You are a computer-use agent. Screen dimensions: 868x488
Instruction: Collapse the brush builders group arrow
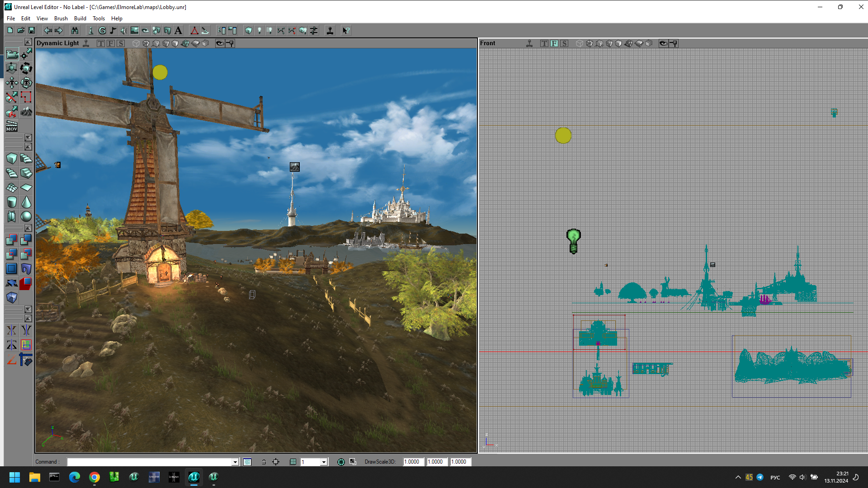tap(28, 147)
